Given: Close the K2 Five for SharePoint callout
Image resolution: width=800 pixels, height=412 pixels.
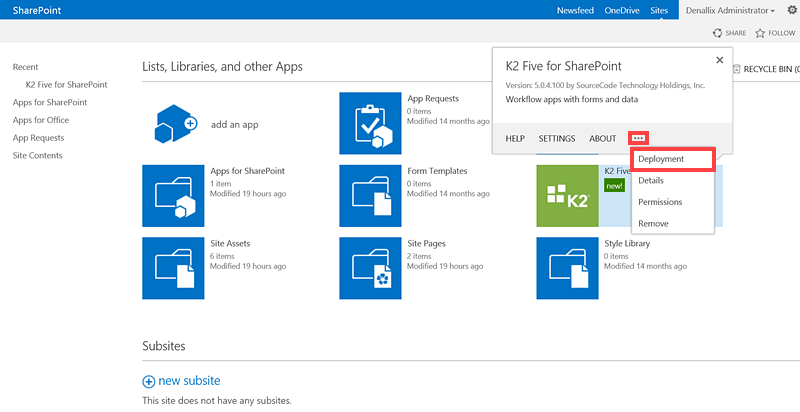Looking at the screenshot, I should click(x=719, y=60).
